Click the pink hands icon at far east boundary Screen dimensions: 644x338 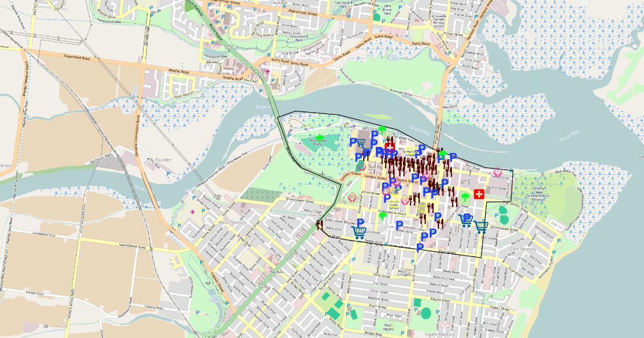[497, 172]
